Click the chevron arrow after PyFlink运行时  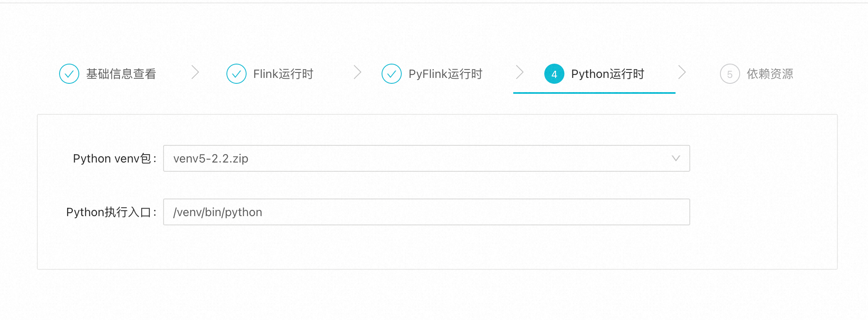(x=520, y=72)
